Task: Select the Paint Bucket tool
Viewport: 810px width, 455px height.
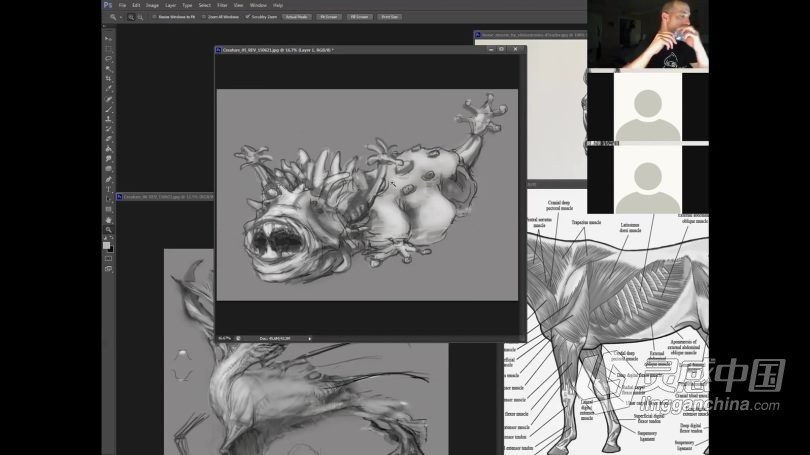Action: (108, 149)
